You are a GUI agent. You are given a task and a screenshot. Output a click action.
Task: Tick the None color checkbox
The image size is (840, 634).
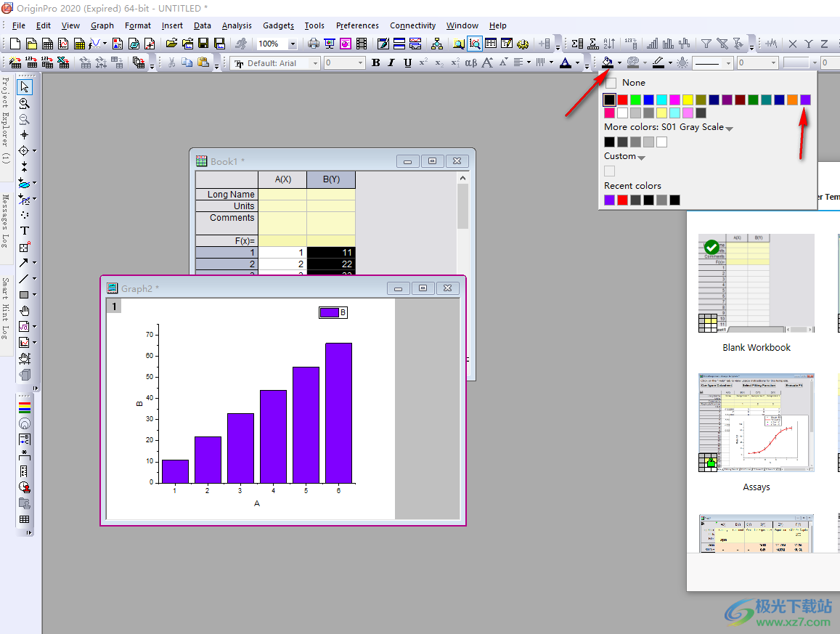611,83
